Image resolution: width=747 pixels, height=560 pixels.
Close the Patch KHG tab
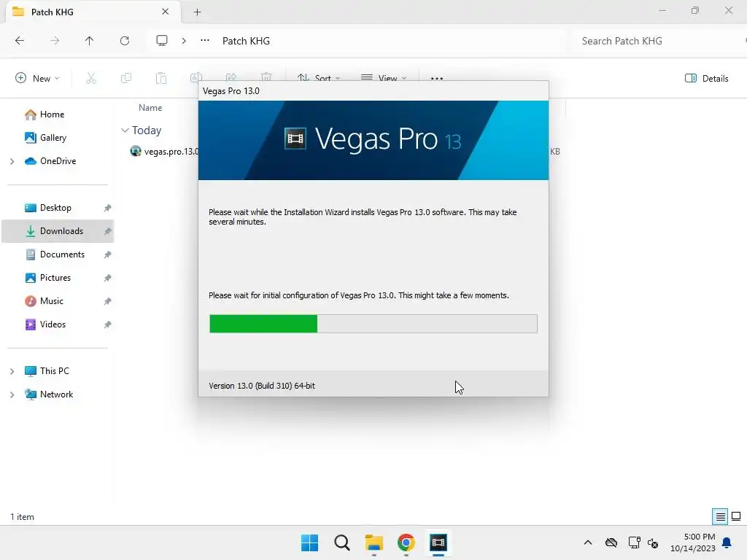(x=165, y=12)
